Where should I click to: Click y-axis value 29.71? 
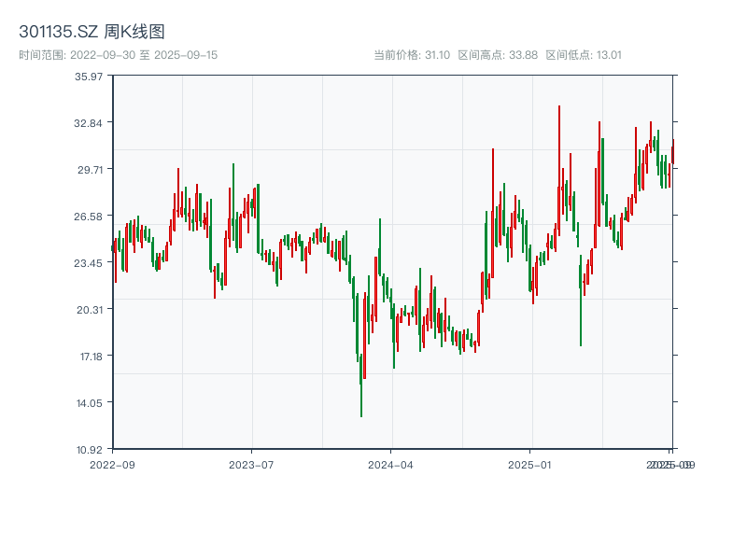(x=90, y=170)
